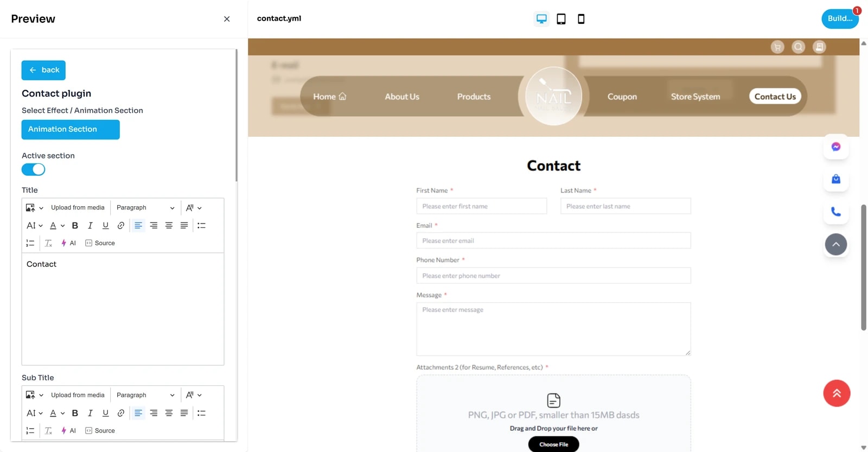This screenshot has height=452, width=868.
Task: Toggle bold in the Sub Title editor
Action: pyautogui.click(x=75, y=413)
